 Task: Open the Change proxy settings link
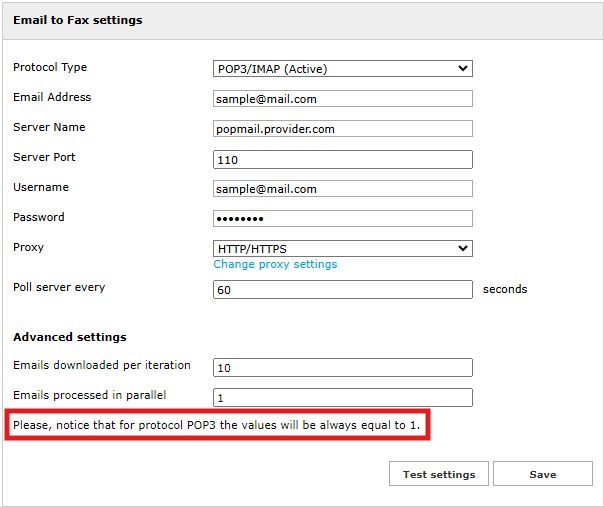point(275,265)
